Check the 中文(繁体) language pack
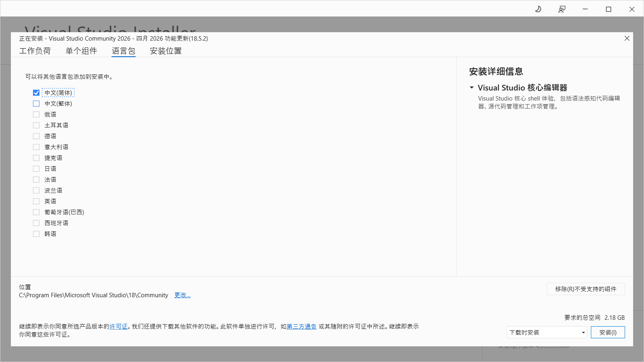644x362 pixels. point(36,103)
